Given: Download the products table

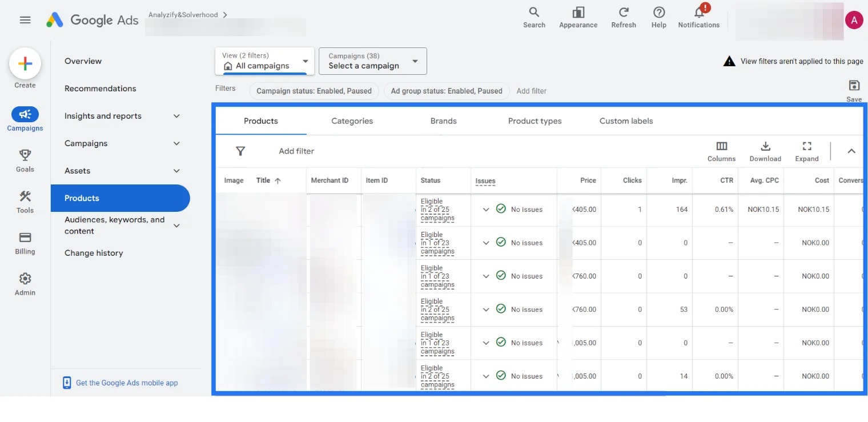Looking at the screenshot, I should pyautogui.click(x=765, y=151).
